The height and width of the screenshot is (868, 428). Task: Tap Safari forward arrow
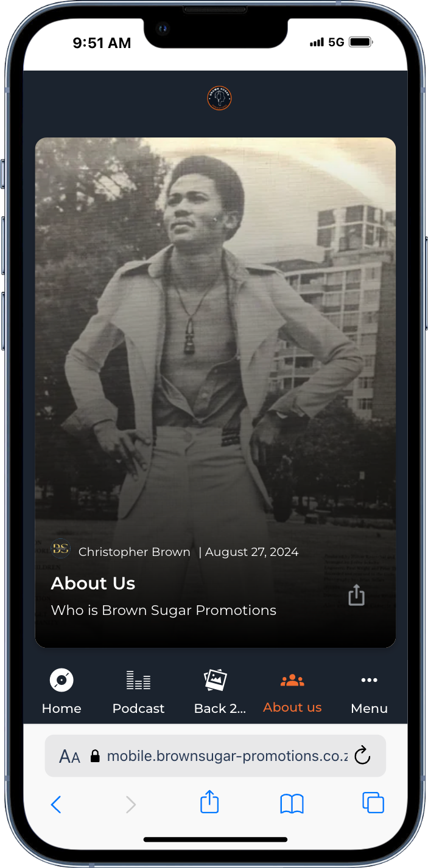tap(130, 805)
